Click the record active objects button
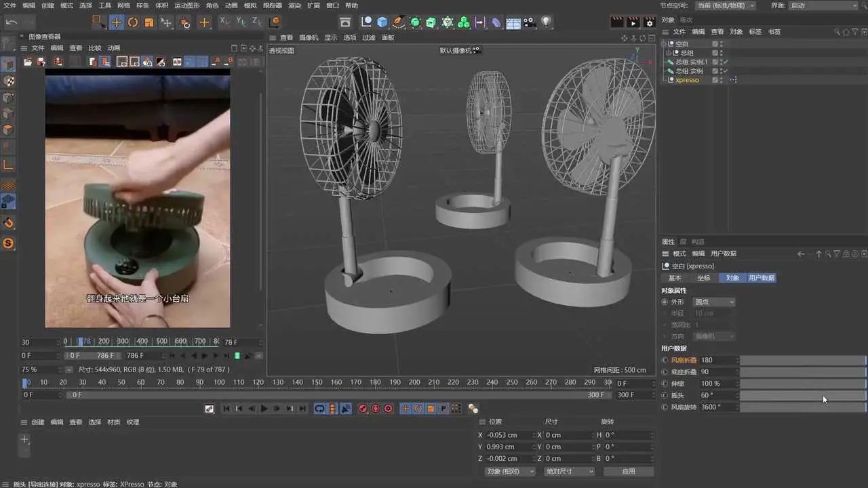The image size is (868, 488). 363,408
